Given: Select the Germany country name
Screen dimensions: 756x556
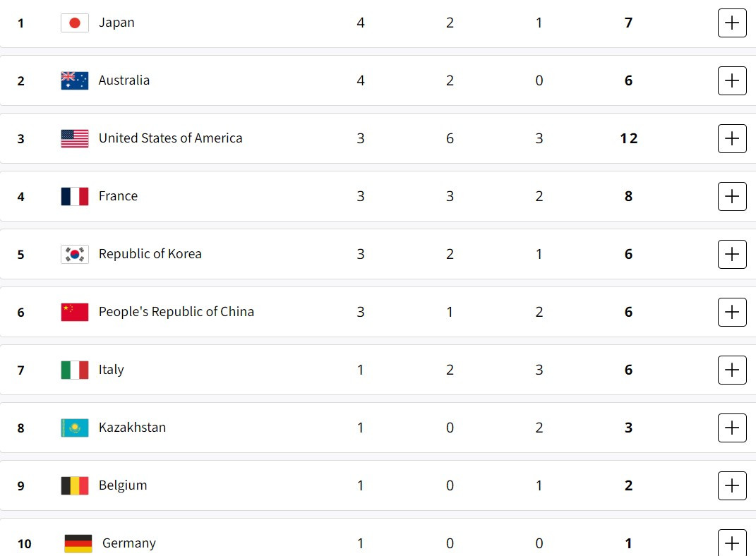Looking at the screenshot, I should [128, 543].
